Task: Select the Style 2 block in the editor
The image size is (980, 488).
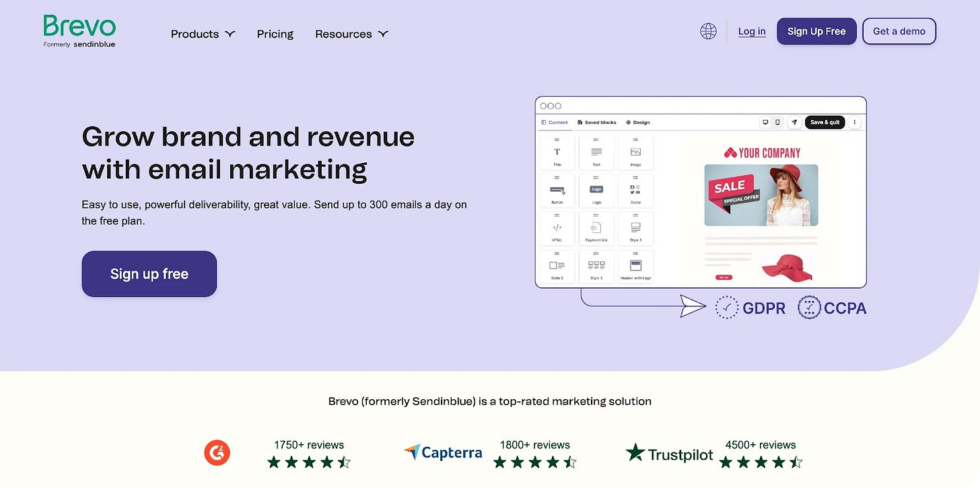Action: tap(557, 267)
